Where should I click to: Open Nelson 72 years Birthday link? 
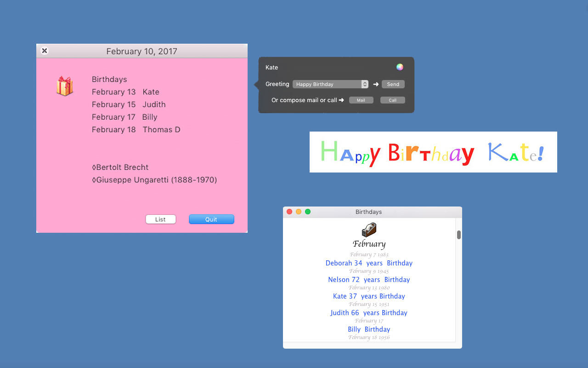pos(369,280)
